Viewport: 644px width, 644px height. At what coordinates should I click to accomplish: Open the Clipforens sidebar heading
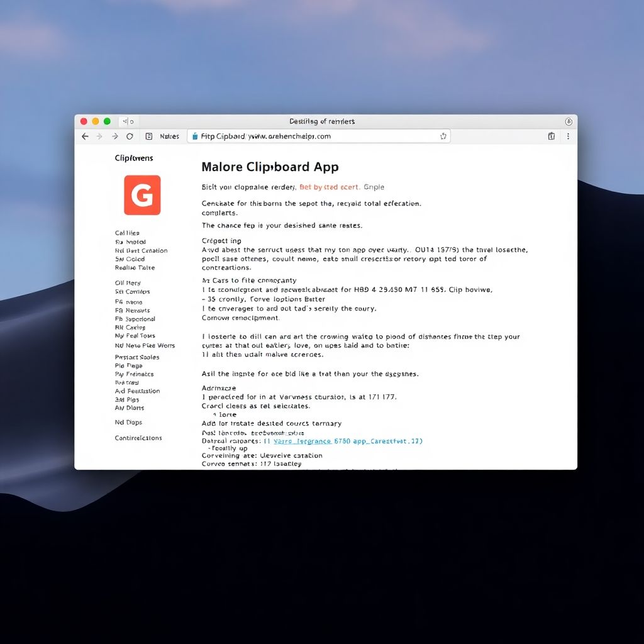pos(134,158)
